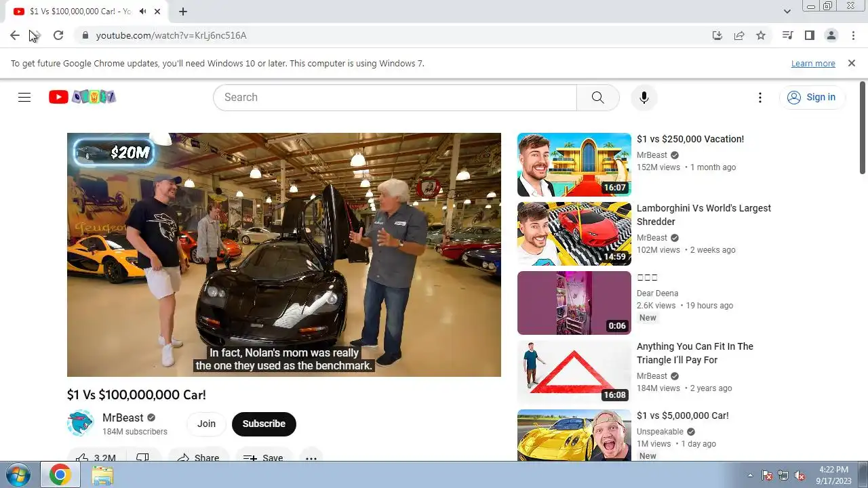Search with your voice microphone icon
The height and width of the screenshot is (488, 868).
click(x=644, y=97)
